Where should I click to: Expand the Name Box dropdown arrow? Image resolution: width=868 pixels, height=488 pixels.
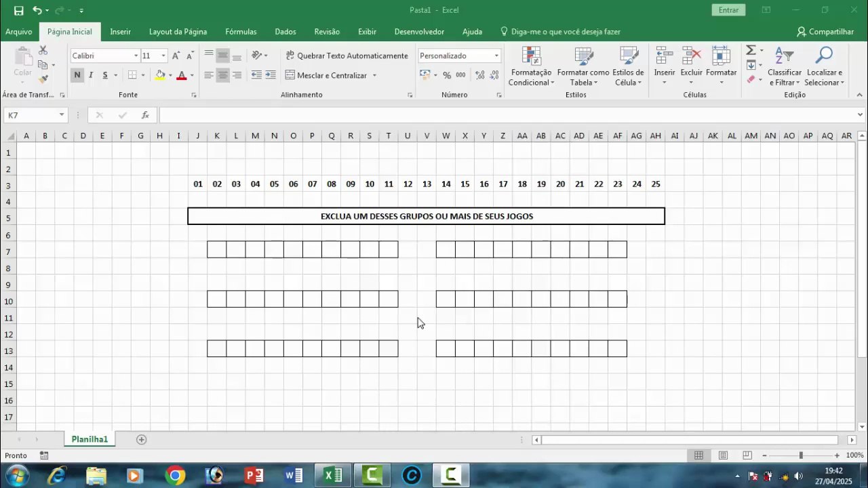[62, 115]
